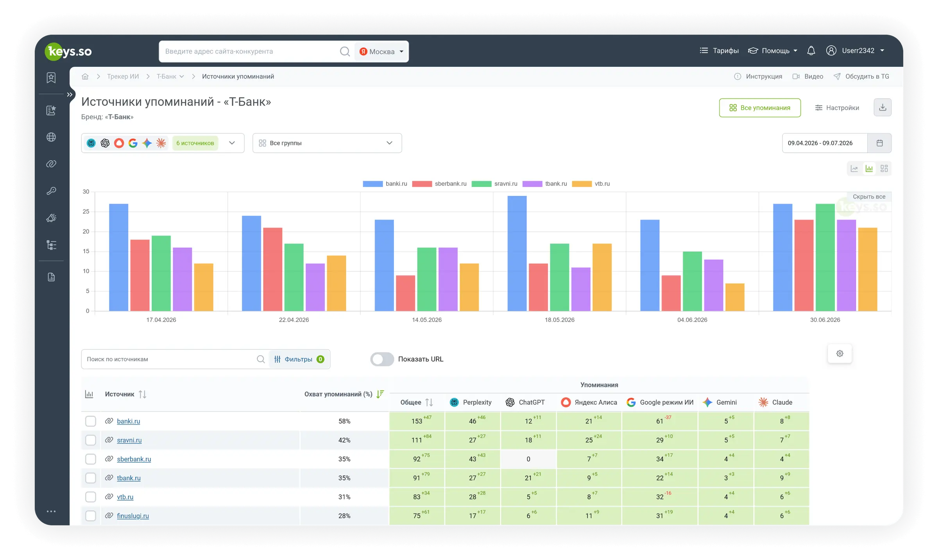Open the finuslugi.ru source link
Screen dimensions: 938x560
[x=133, y=516]
